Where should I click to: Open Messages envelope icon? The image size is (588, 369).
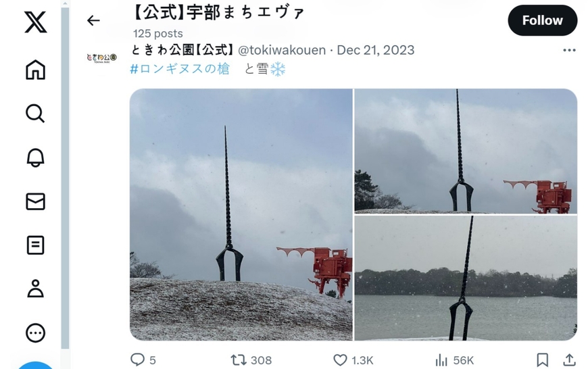[x=36, y=201]
